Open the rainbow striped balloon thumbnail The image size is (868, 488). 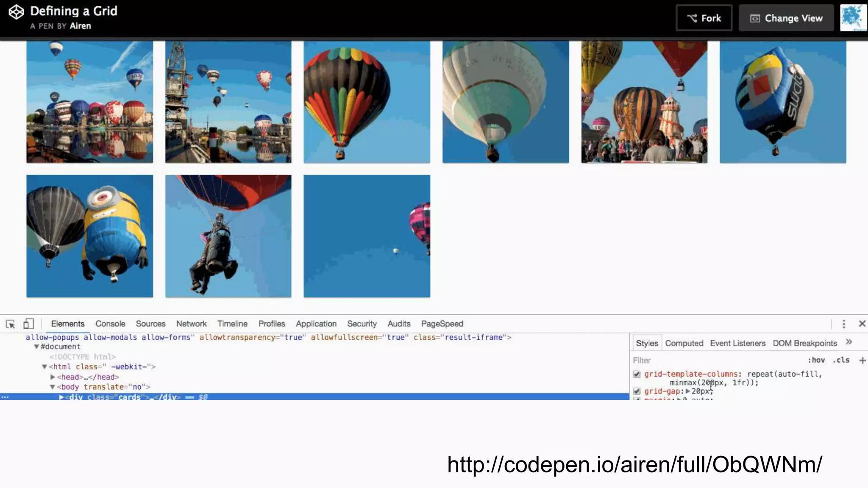tap(367, 102)
